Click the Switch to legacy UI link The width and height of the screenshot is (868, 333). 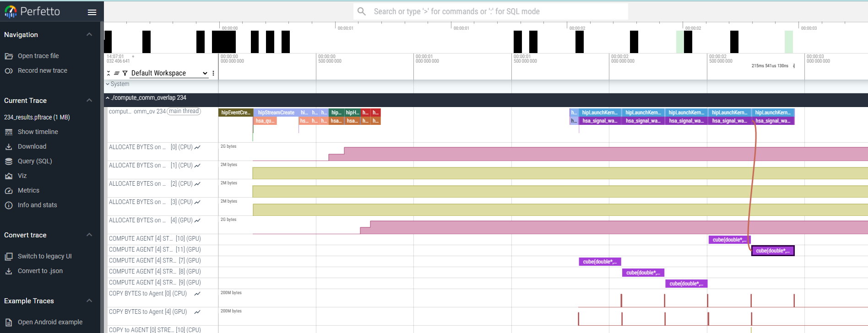tap(44, 256)
